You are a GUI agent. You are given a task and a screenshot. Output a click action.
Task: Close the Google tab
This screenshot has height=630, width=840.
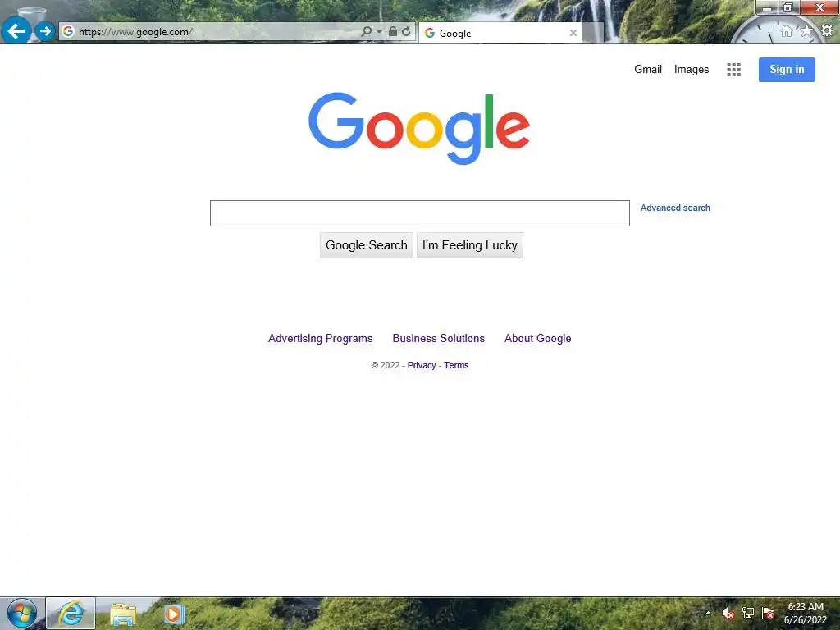click(x=573, y=33)
